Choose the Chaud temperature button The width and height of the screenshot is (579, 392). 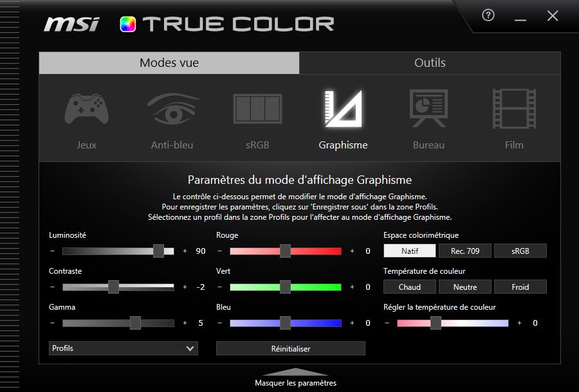coord(410,287)
